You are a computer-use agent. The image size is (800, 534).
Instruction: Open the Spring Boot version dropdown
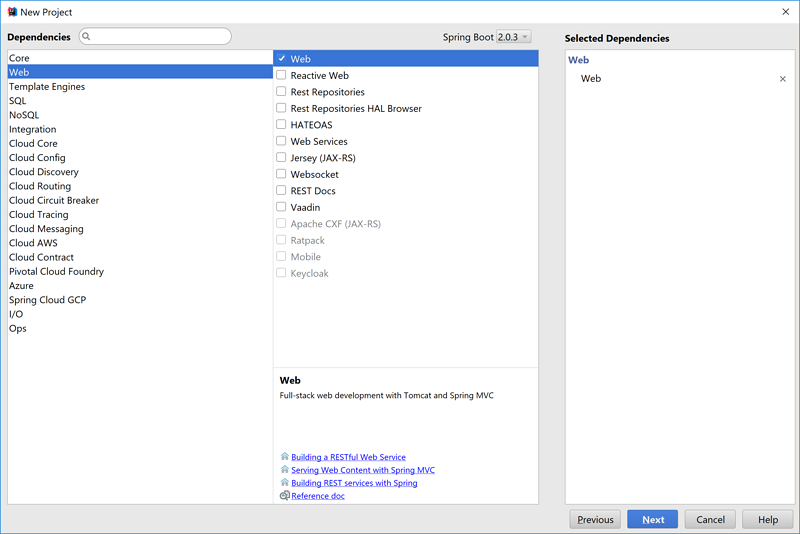click(x=514, y=37)
